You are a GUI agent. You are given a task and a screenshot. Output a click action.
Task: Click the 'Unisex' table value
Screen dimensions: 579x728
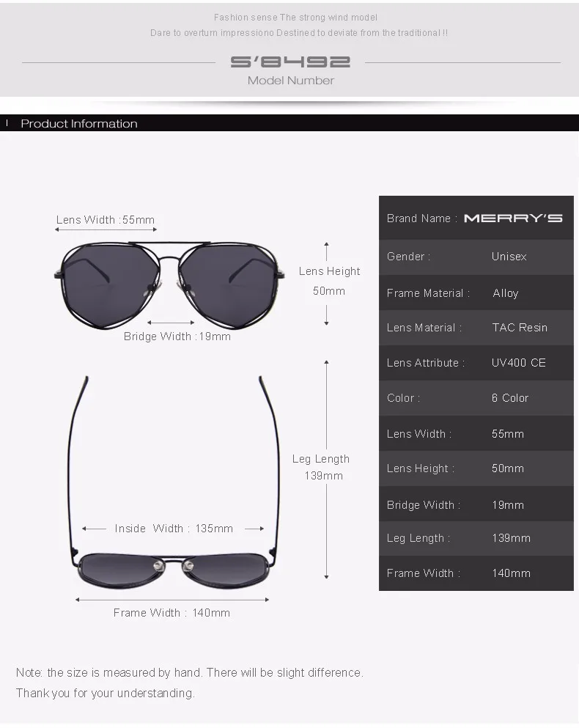(x=509, y=257)
